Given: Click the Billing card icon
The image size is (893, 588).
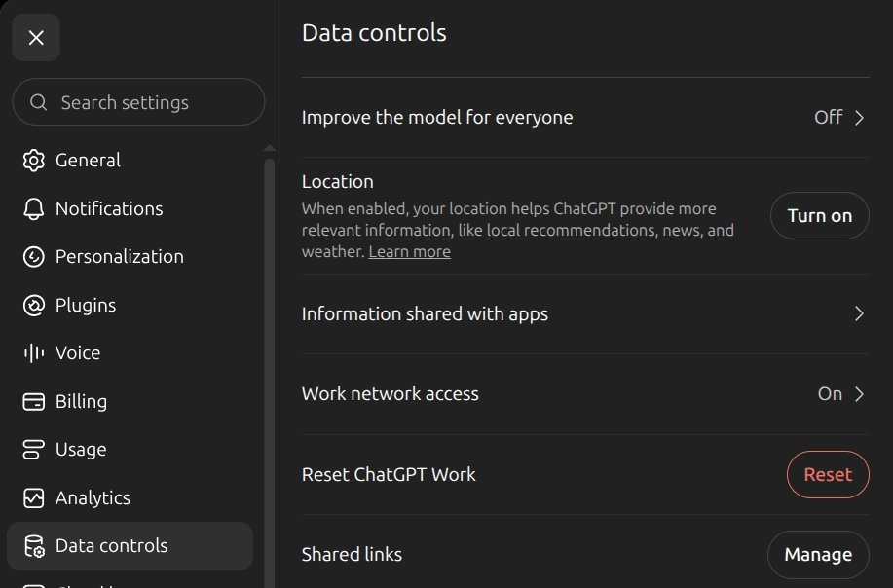Looking at the screenshot, I should (34, 402).
